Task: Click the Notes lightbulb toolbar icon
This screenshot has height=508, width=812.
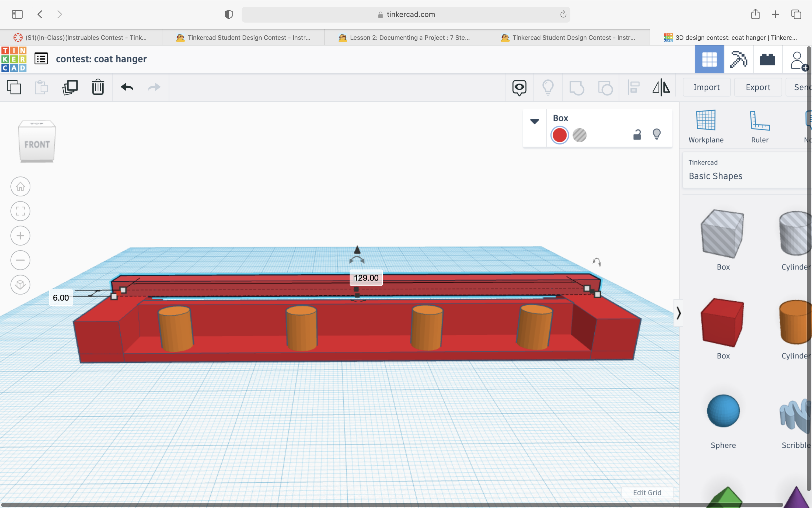Action: pos(548,87)
